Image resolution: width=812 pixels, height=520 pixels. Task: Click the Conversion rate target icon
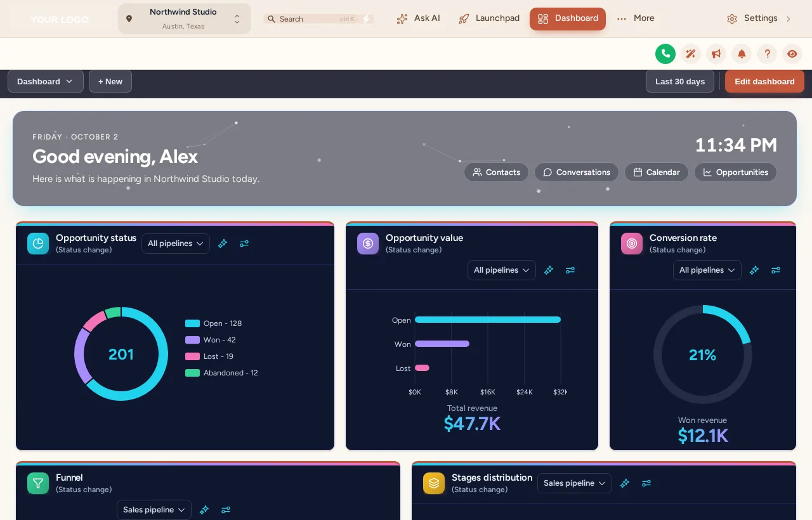632,244
